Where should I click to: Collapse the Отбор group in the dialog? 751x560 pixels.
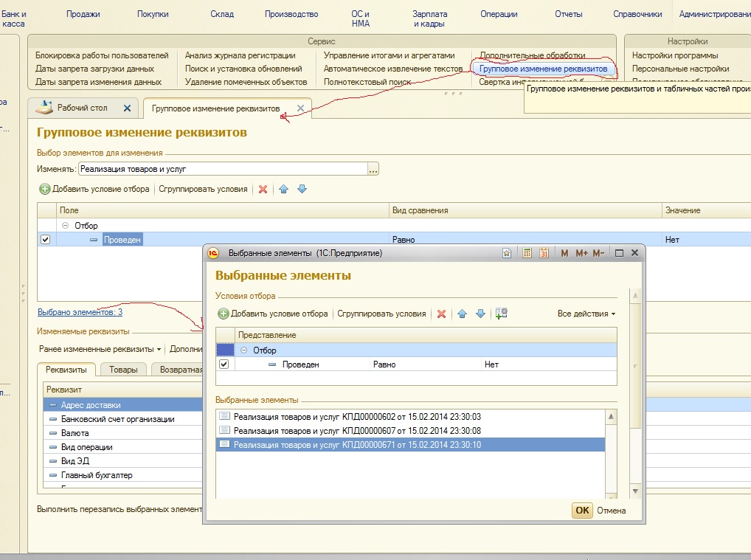click(x=244, y=350)
